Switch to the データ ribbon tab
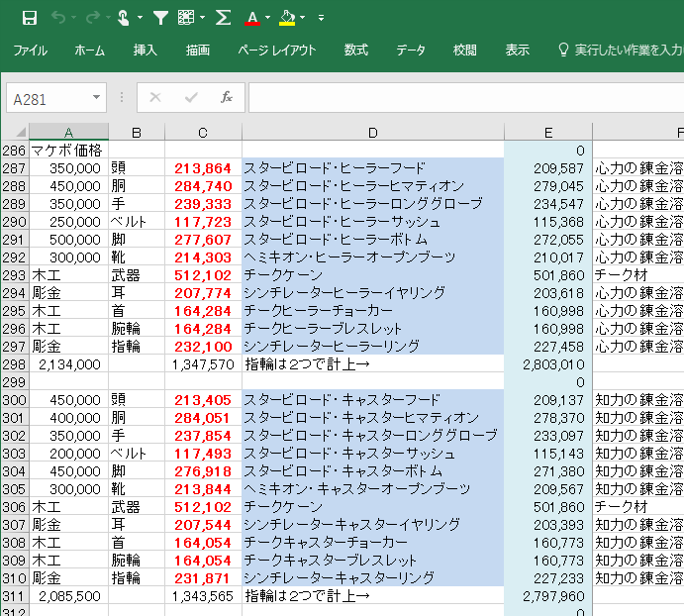This screenshot has width=684, height=616. [411, 51]
